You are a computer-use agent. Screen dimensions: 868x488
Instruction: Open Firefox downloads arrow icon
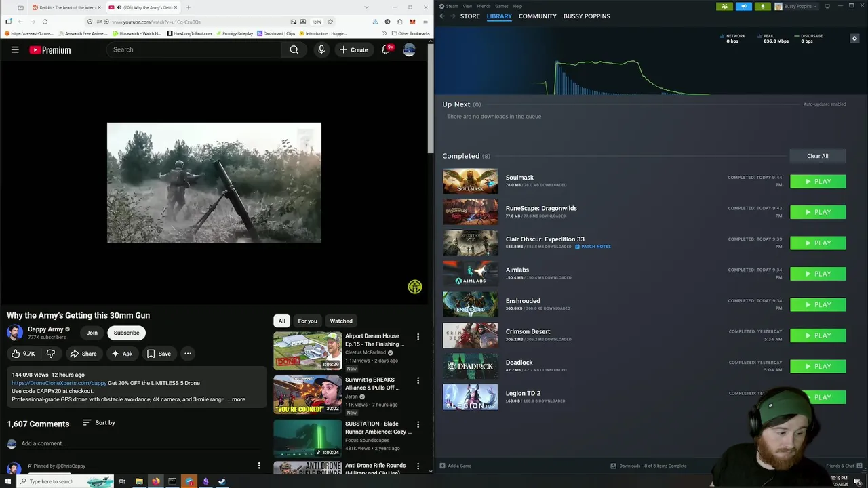coord(375,22)
